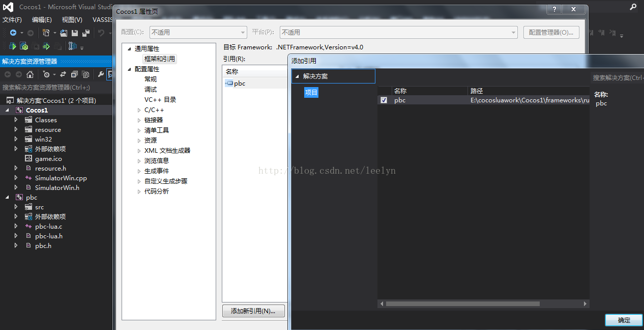This screenshot has width=644, height=330.
Task: Click the collapse all icon in Solution Explorer
Action: 75,74
